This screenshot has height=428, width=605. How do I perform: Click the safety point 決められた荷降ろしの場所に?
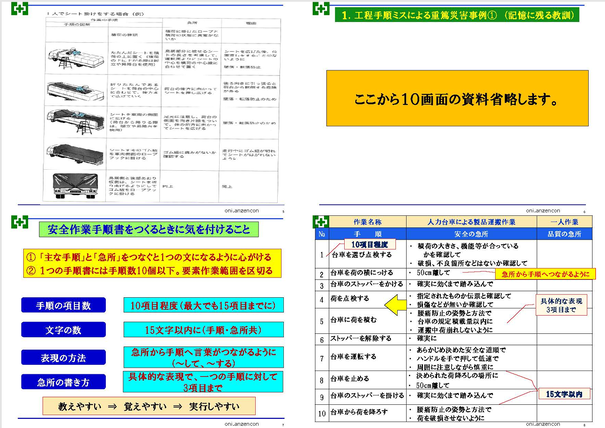457,376
